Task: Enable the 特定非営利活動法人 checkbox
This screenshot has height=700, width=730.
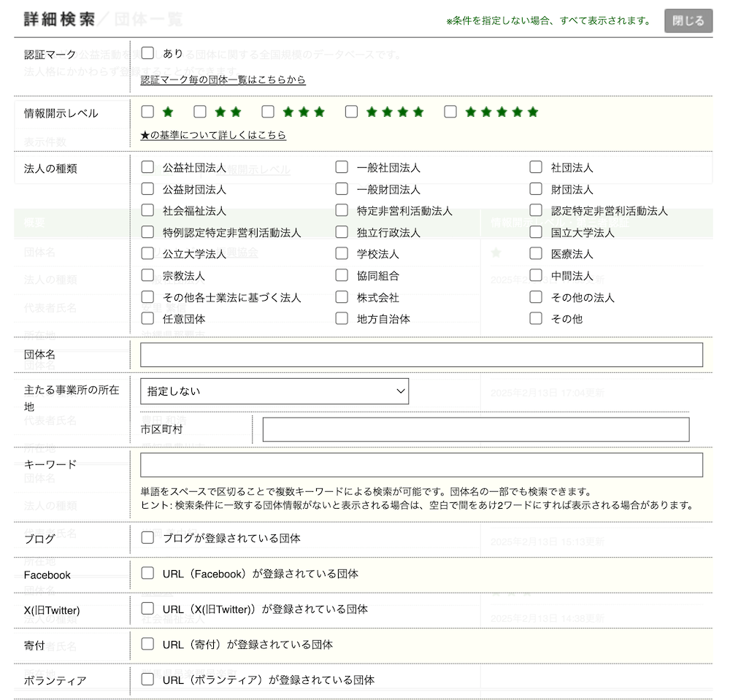Action: [x=342, y=210]
